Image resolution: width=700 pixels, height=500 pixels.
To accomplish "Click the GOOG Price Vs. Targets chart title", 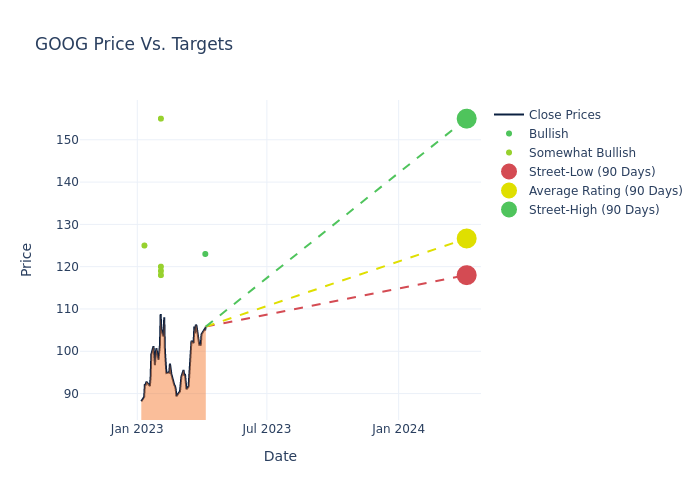I will [x=134, y=45].
